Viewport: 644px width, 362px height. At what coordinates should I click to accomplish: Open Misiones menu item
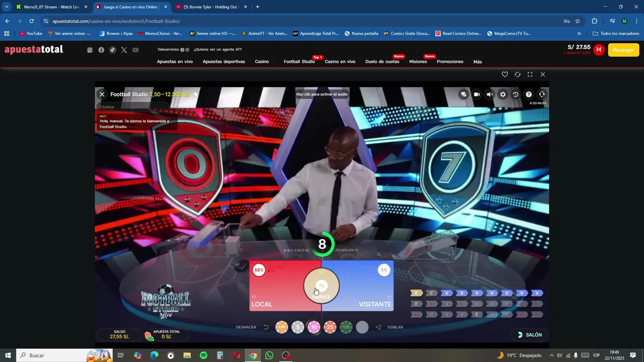point(418,62)
